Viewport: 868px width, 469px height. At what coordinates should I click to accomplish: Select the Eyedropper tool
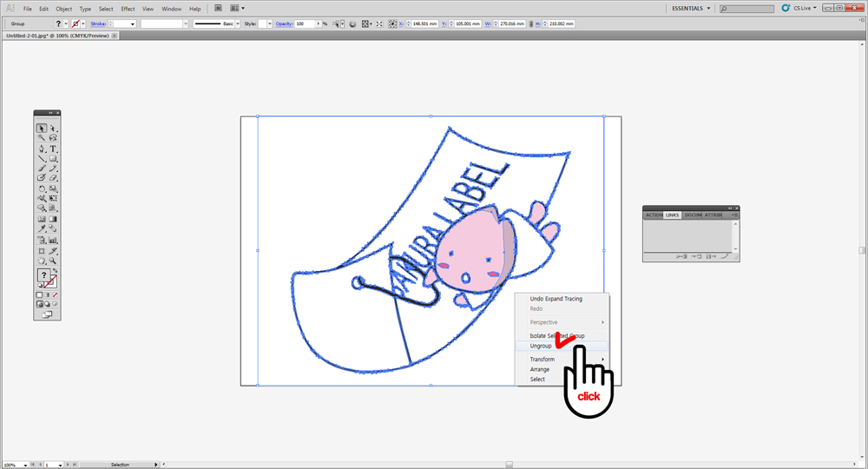click(x=42, y=228)
